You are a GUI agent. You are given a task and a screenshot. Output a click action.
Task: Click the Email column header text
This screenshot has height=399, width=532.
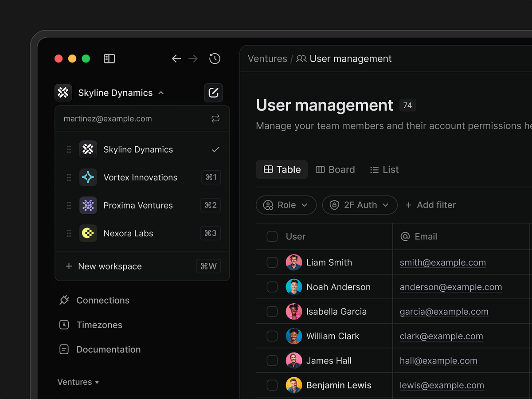click(x=426, y=236)
